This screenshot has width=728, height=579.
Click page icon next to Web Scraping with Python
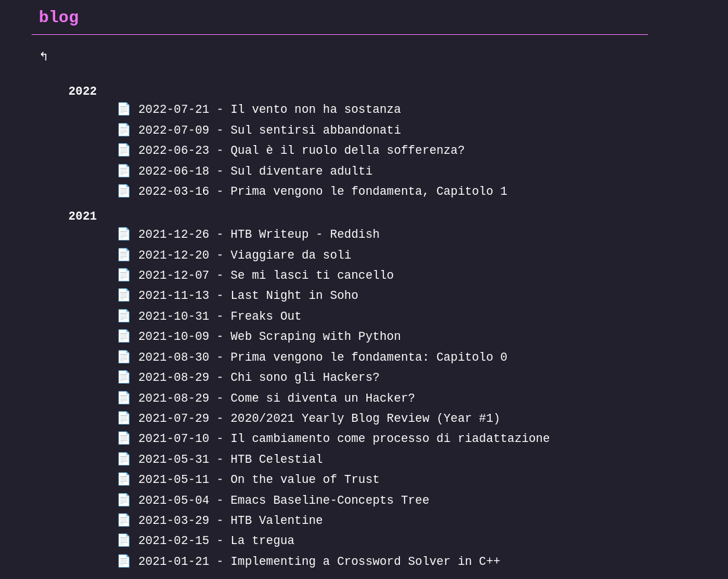(124, 336)
